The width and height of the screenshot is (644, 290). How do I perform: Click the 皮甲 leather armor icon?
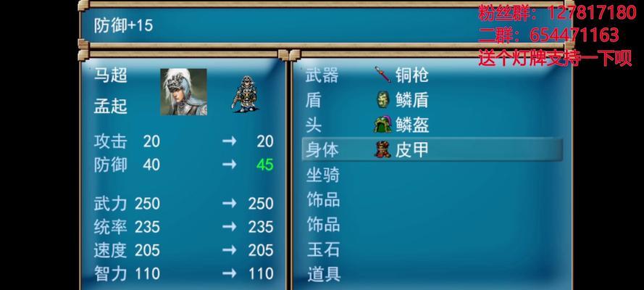[x=382, y=149]
